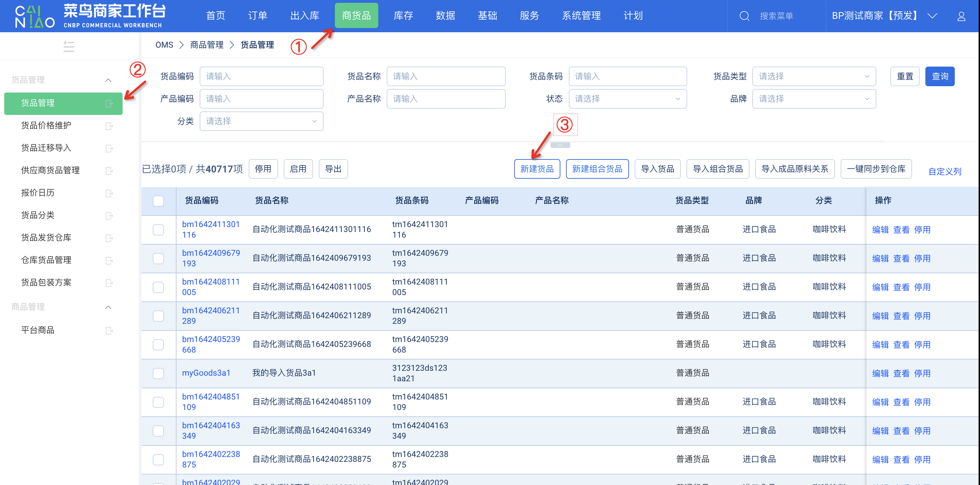Click 编辑 for bm1642411301116
Viewport: 980px width, 485px height.
(x=880, y=230)
